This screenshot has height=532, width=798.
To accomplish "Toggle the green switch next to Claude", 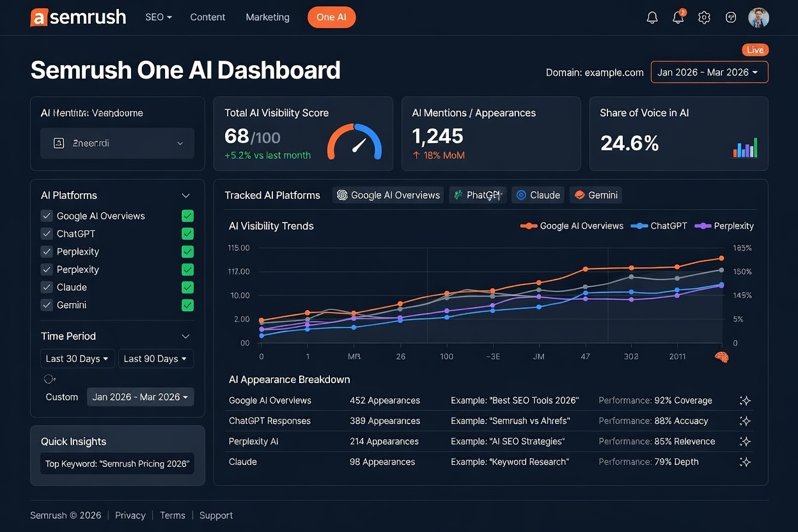I will click(187, 287).
